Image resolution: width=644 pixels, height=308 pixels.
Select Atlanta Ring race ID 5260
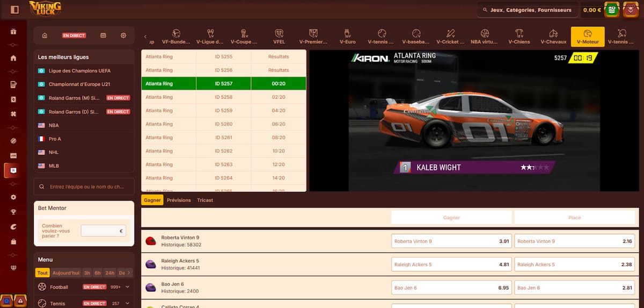pyautogui.click(x=224, y=124)
